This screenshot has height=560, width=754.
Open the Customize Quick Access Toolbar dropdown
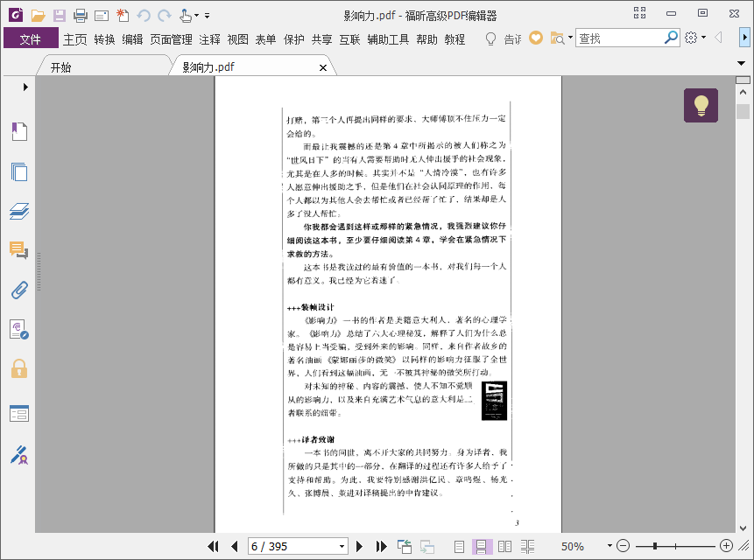click(207, 16)
